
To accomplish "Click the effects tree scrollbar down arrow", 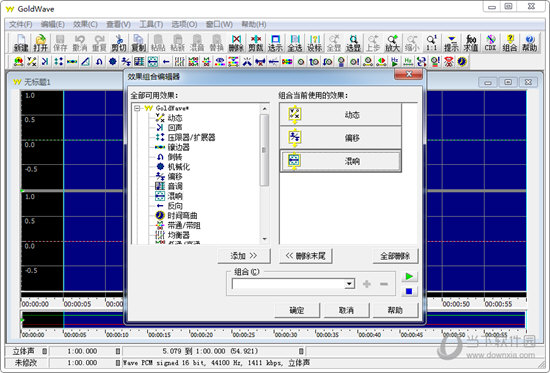I will pos(264,239).
